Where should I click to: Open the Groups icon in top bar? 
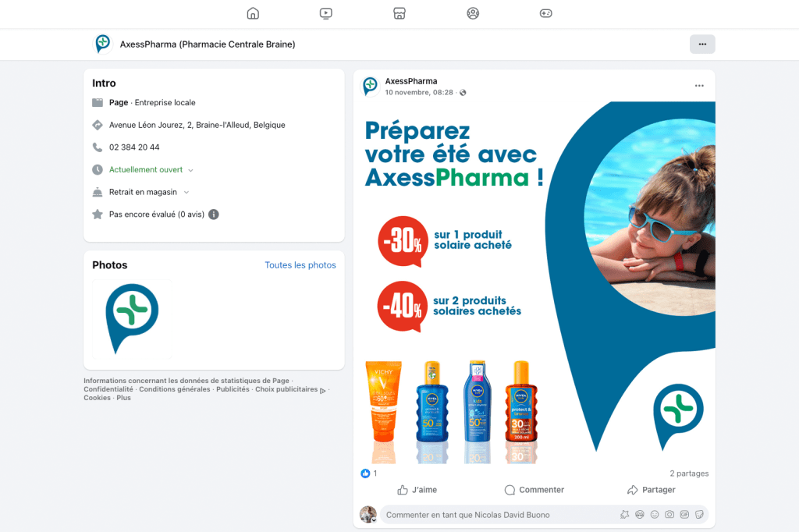(473, 13)
